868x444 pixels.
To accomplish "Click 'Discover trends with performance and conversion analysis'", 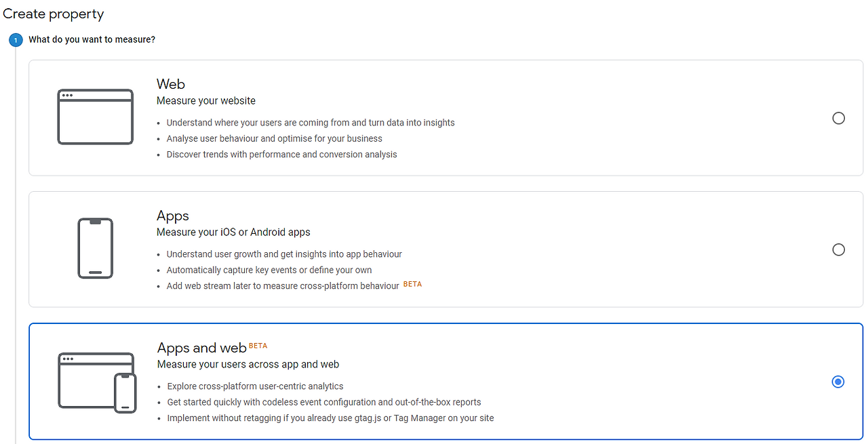I will tap(281, 155).
